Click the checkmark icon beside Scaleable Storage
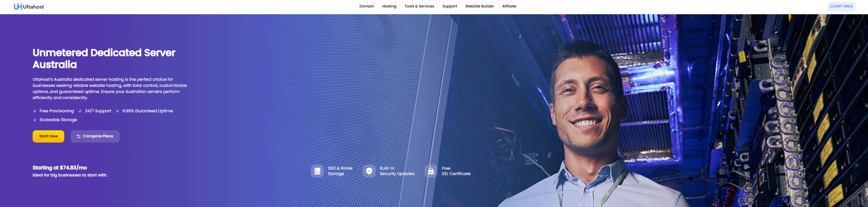 [x=35, y=120]
